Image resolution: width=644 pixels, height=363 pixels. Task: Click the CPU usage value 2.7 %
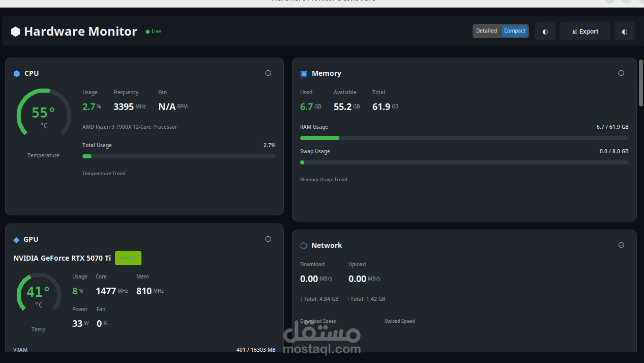pyautogui.click(x=92, y=107)
